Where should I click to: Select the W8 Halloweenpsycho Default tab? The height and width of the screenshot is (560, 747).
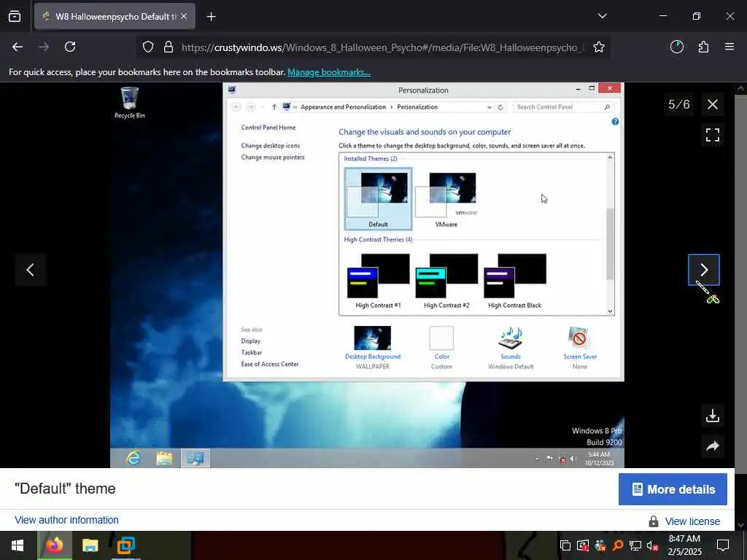coord(115,16)
